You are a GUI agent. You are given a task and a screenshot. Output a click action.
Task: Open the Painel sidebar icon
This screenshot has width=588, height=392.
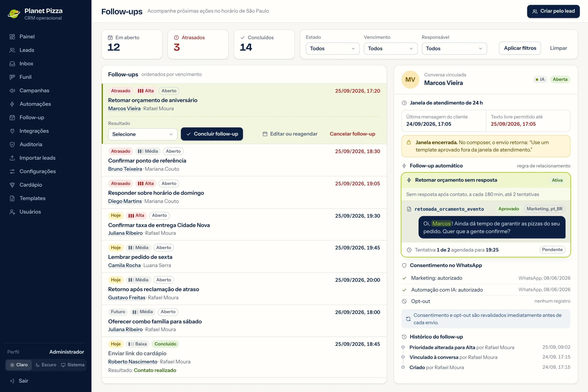pyautogui.click(x=12, y=37)
